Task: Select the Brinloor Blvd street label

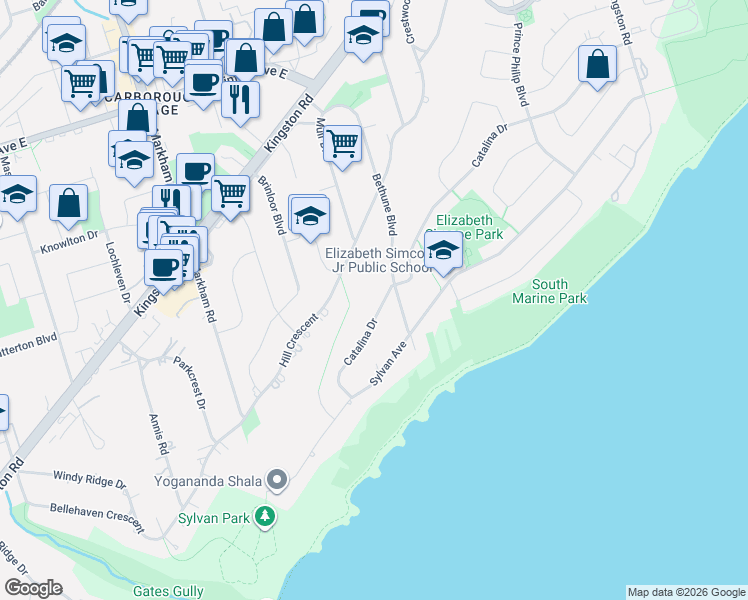Action: tap(271, 205)
